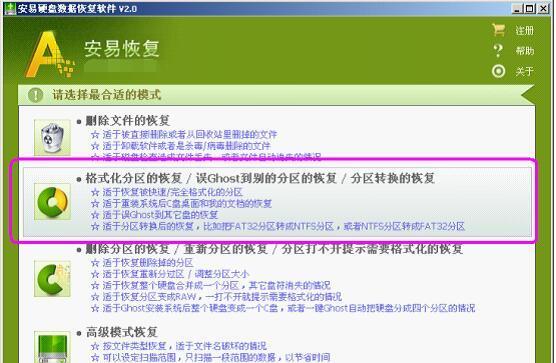Click the formatted partition recovery pie icon

[x=52, y=202]
